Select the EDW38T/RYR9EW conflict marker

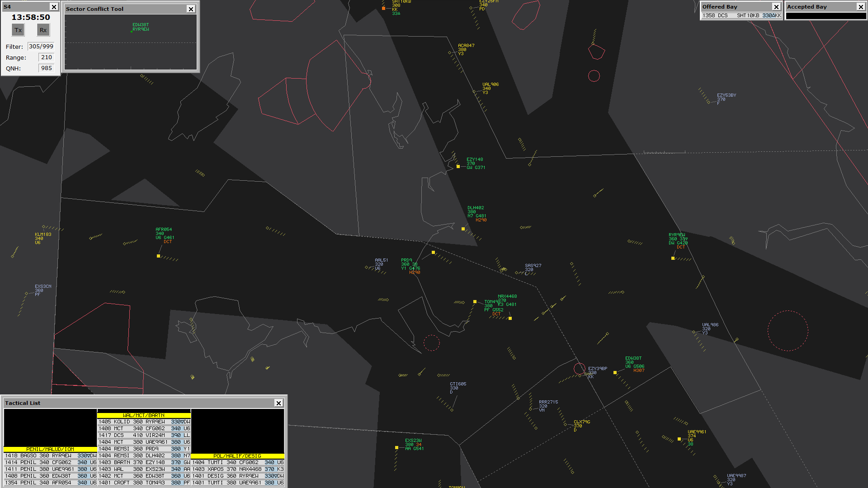pyautogui.click(x=132, y=31)
